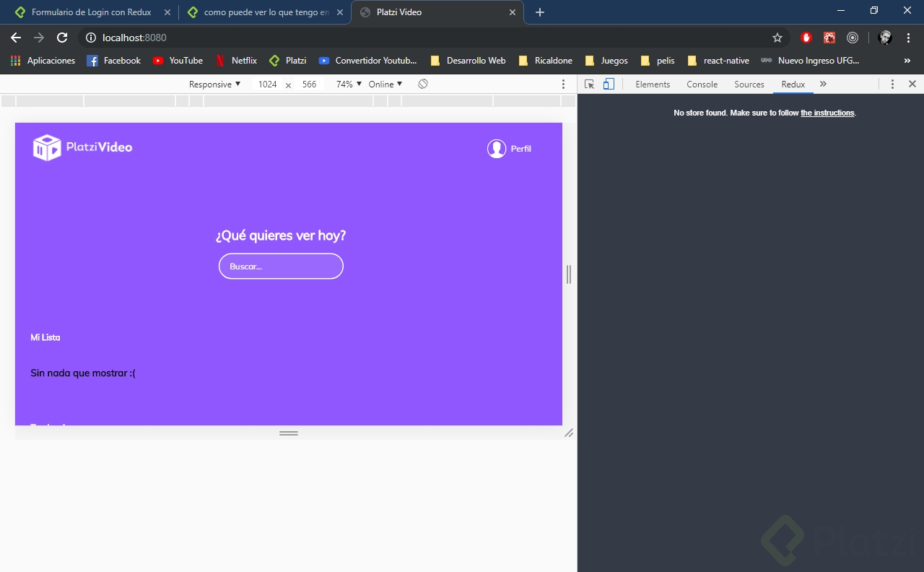Click the PlatziVideo logo
This screenshot has height=572, width=924.
click(82, 147)
